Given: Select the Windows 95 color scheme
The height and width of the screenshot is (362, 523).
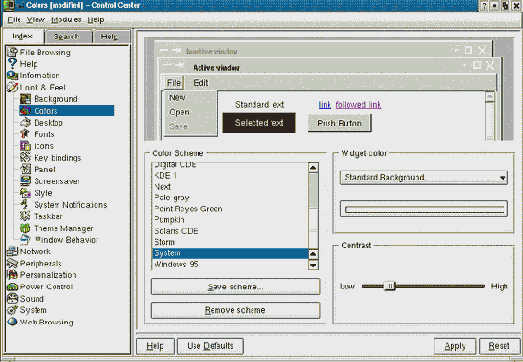Looking at the screenshot, I should (230, 264).
